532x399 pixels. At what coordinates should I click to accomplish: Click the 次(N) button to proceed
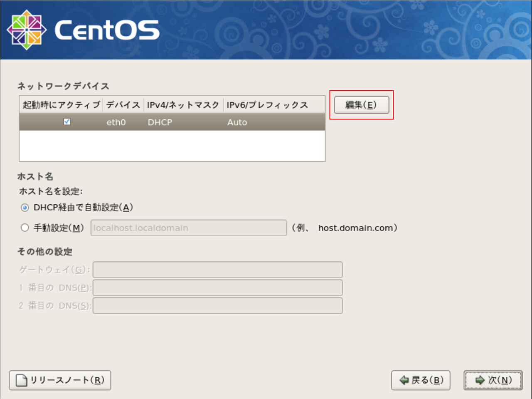[493, 380]
